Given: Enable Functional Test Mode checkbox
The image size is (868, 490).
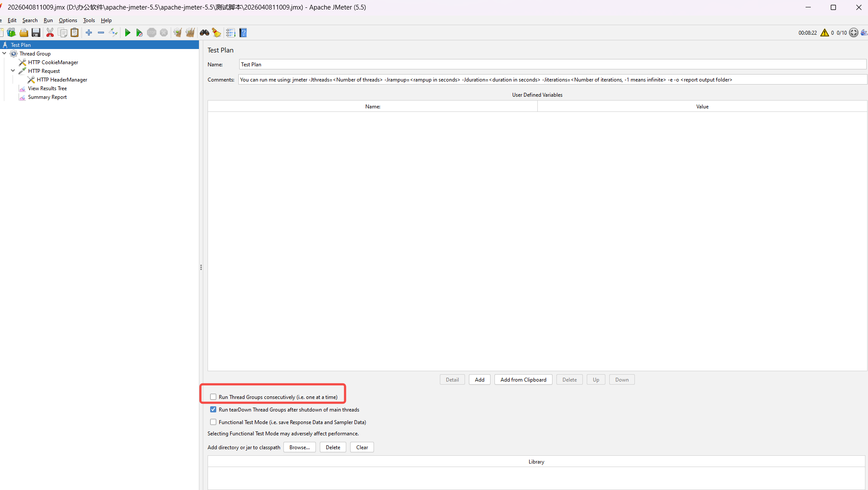Looking at the screenshot, I should click(x=213, y=422).
